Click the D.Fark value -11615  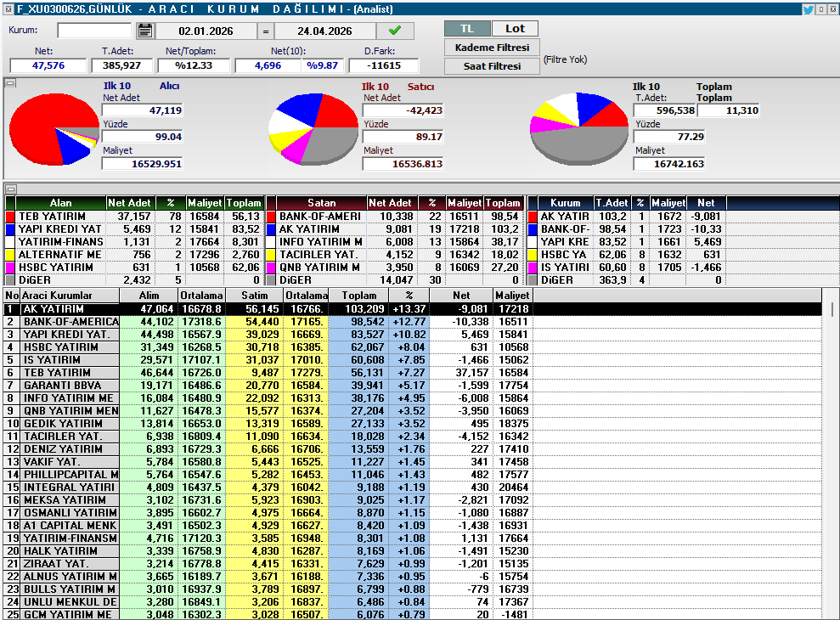(384, 65)
